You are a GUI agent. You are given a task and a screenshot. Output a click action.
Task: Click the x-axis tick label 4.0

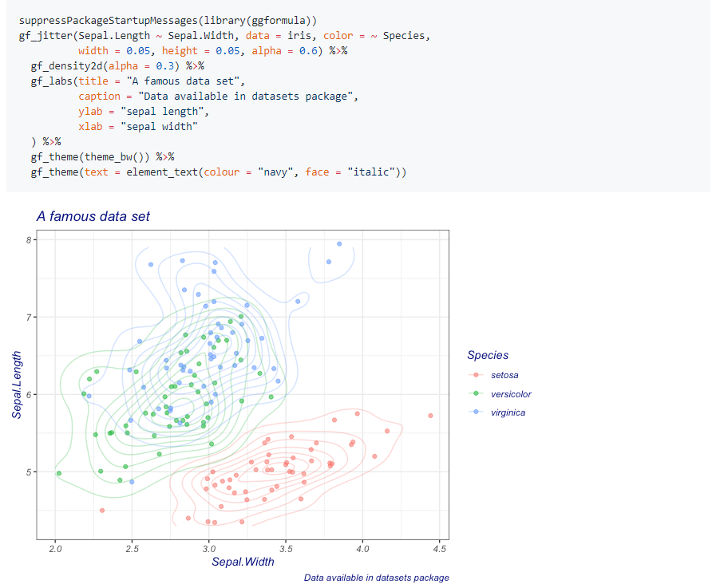[x=362, y=549]
